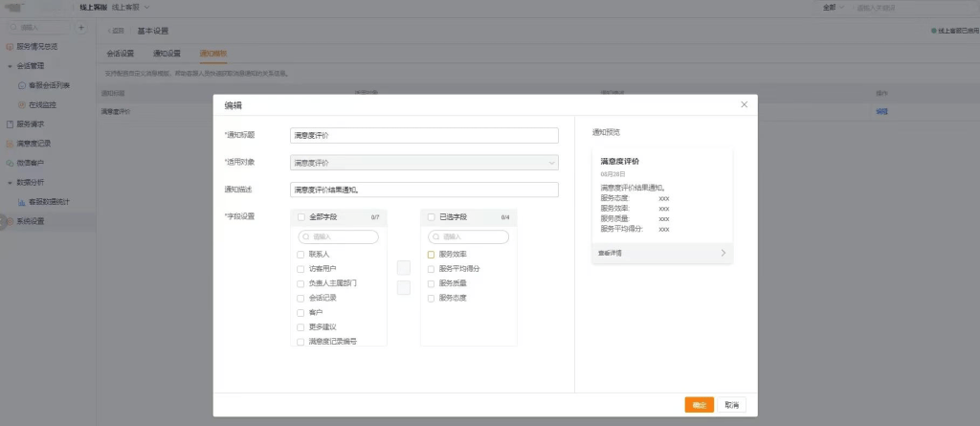Open 服务请求 via its sidebar icon

(10, 123)
